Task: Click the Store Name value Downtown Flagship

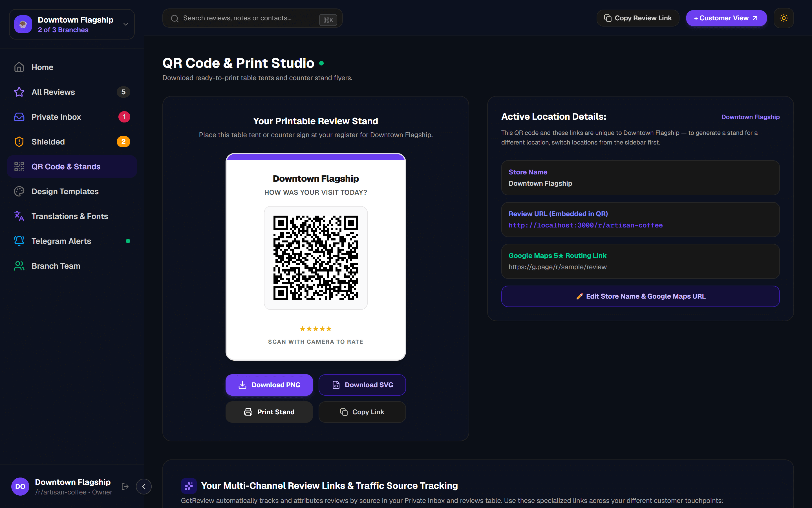Action: [x=540, y=183]
